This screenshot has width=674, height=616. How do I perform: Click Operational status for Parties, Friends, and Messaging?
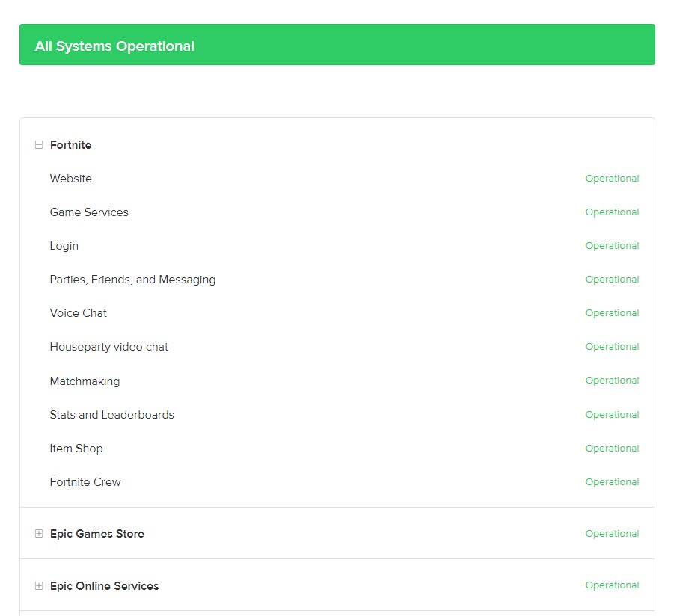click(612, 280)
